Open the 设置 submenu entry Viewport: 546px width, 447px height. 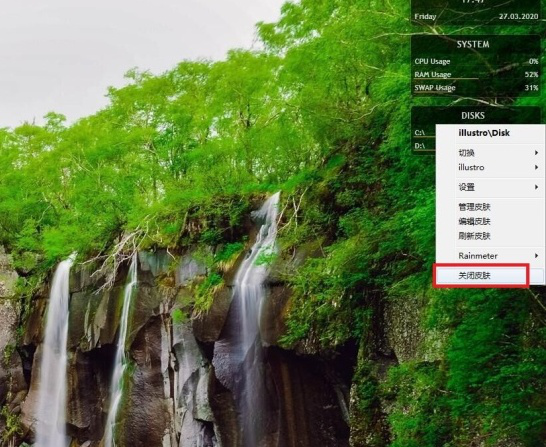point(490,187)
